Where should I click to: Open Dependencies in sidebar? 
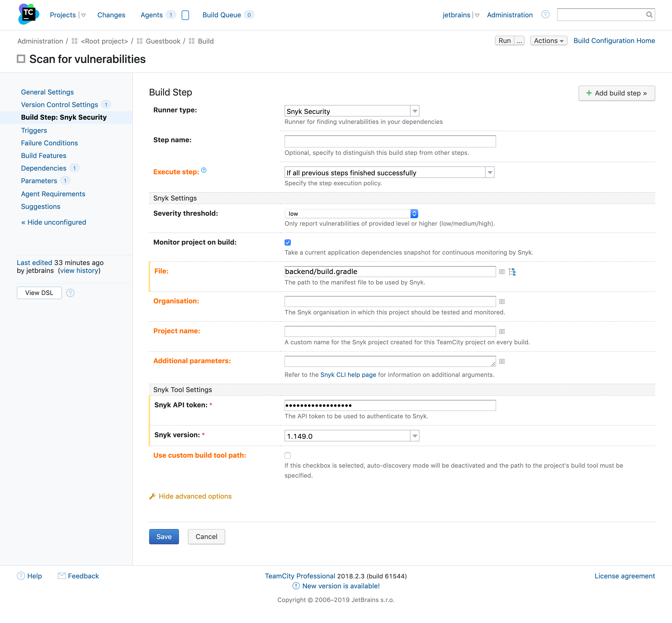point(44,168)
